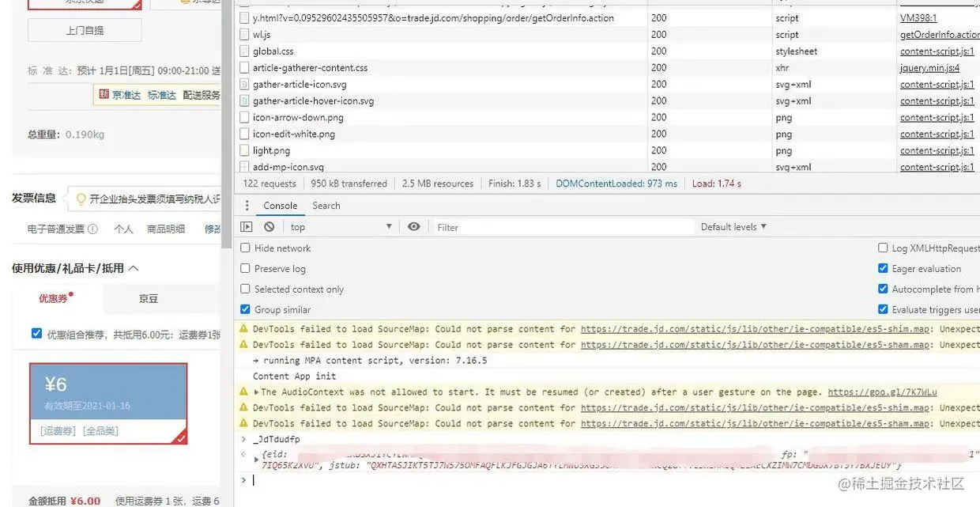Click the file icon of article-gatherer-content.css

pyautogui.click(x=245, y=68)
